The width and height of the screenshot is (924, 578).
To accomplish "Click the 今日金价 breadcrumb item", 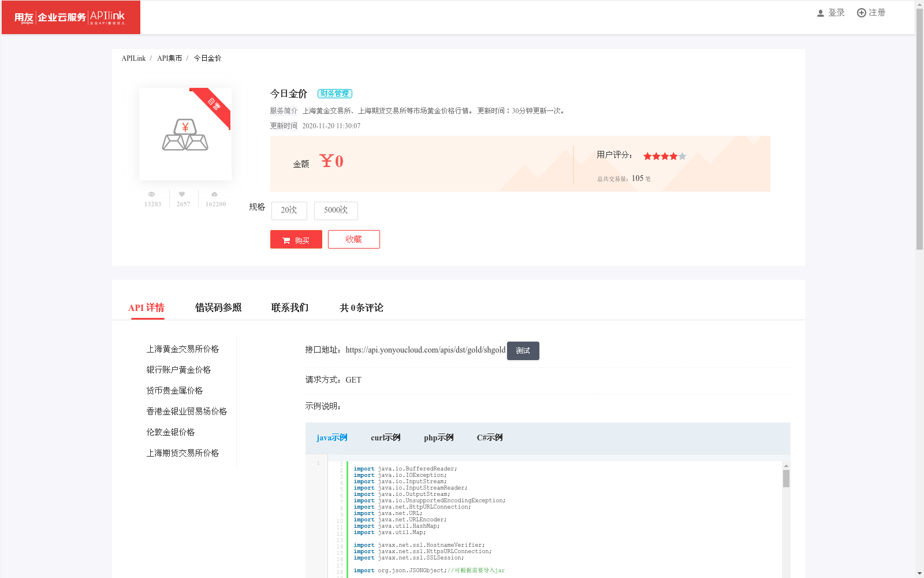I will pos(207,58).
